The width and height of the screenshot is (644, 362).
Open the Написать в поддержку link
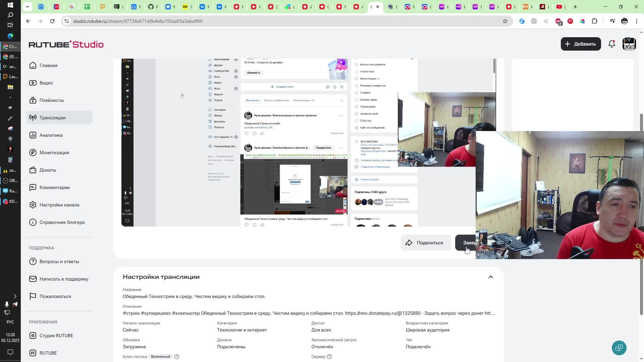coord(64,279)
